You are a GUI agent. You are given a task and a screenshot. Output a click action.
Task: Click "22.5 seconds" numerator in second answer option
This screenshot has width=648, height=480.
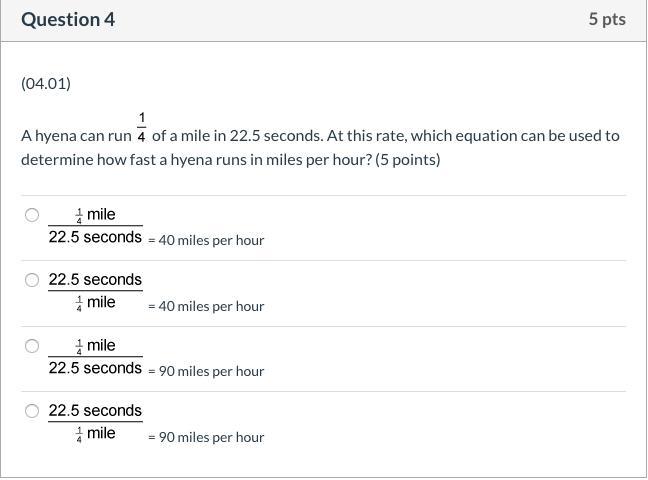tap(95, 279)
